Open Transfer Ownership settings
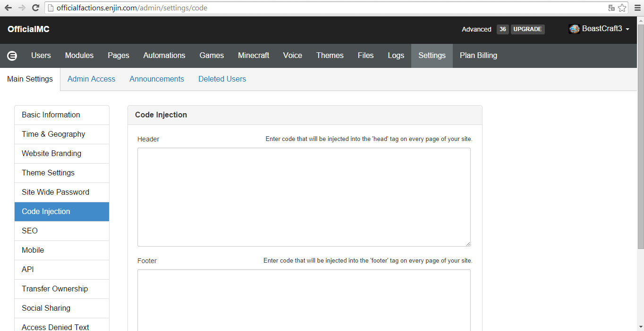The image size is (644, 331). pyautogui.click(x=62, y=289)
